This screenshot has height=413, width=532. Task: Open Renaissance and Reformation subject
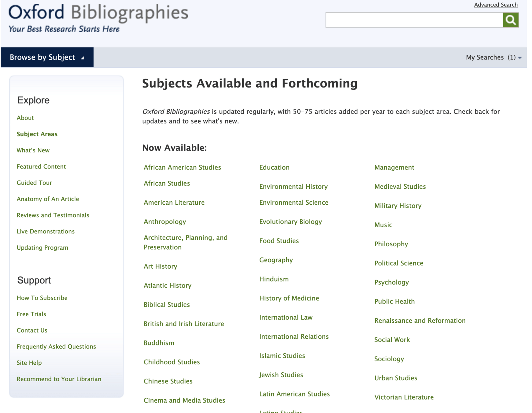(420, 321)
